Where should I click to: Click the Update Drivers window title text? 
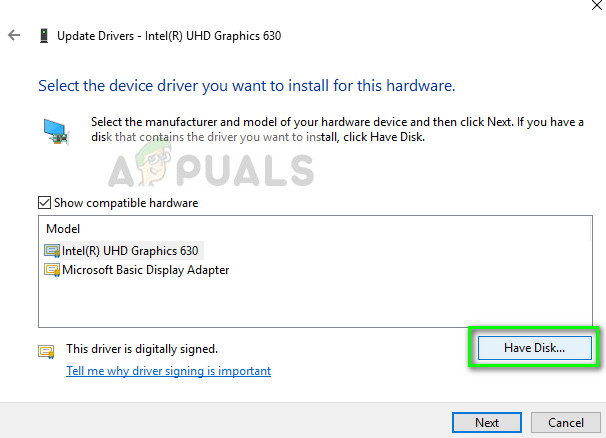click(169, 36)
